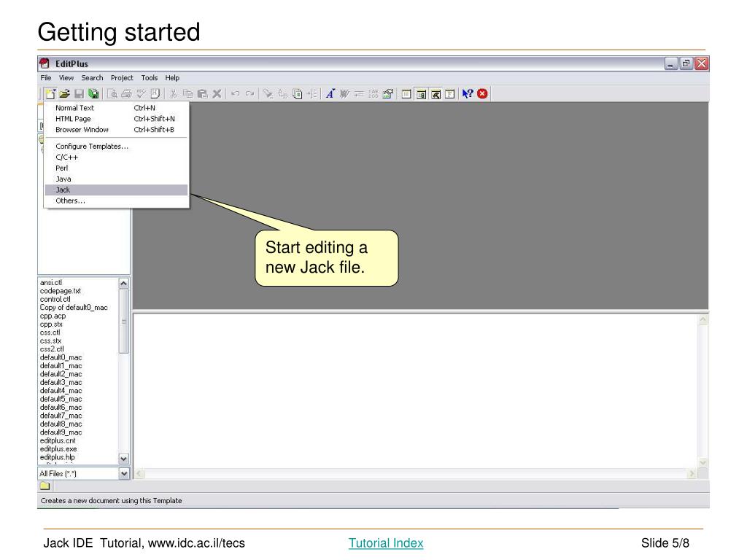Click the Save All toolbar icon
Viewport: 747px width, 560px height.
point(93,94)
